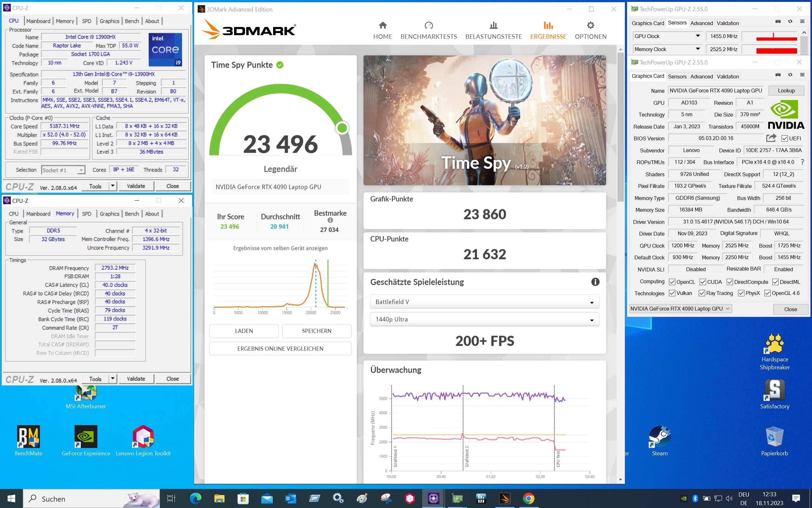Open GPU Clock sensor dropdown
Viewport: 812px width, 508px height.
tap(668, 36)
